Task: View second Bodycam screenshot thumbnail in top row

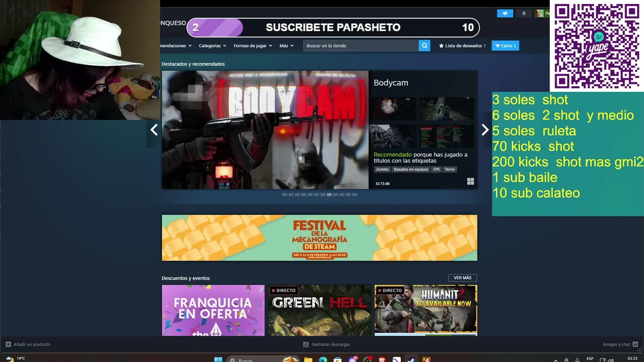Action: click(447, 109)
